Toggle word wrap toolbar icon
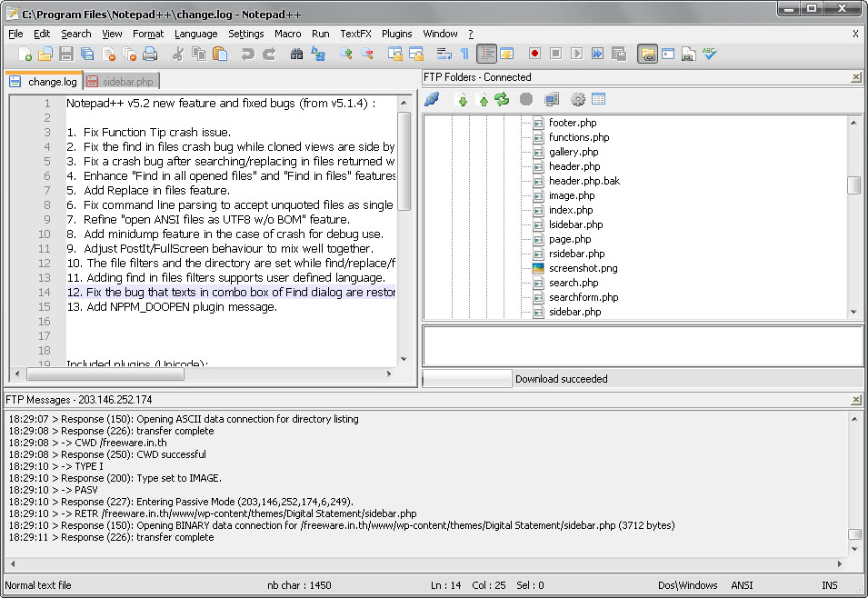This screenshot has width=868, height=598. pyautogui.click(x=444, y=54)
